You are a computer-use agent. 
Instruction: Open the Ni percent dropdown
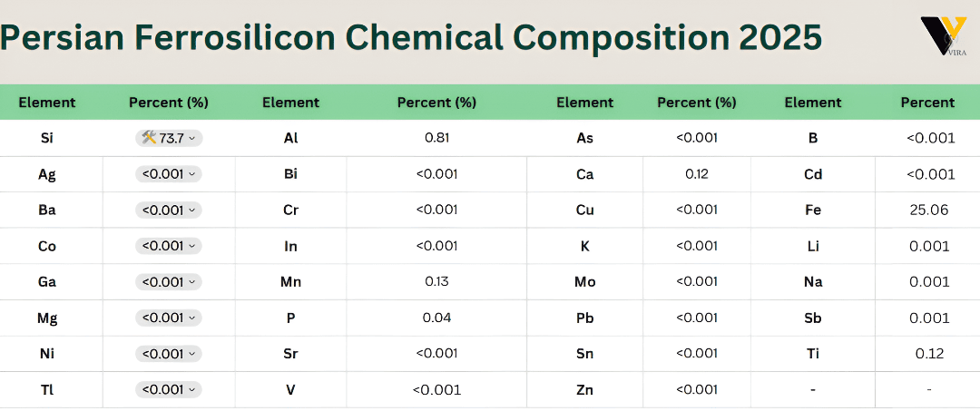point(169,354)
